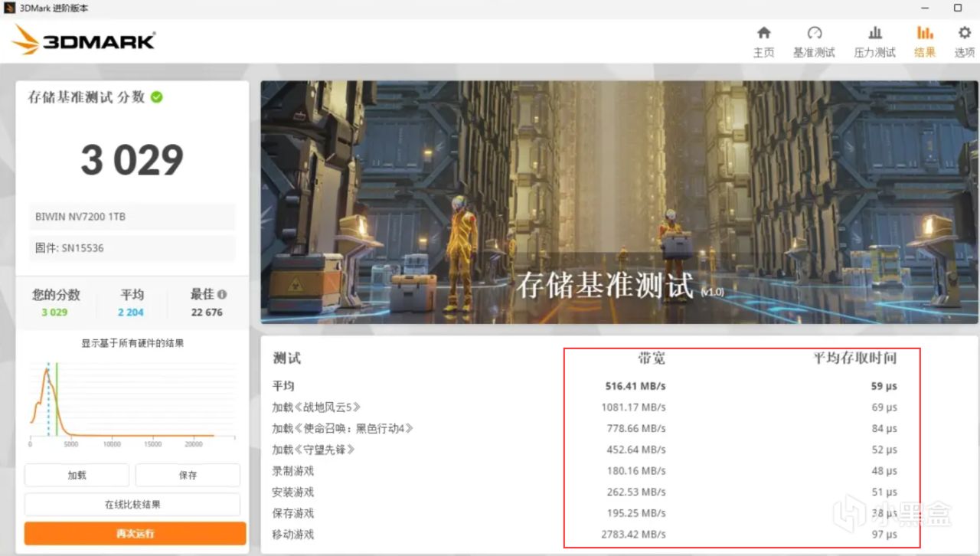Viewport: 980px width, 556px height.
Task: Click the best score 22 676
Action: pos(207,312)
